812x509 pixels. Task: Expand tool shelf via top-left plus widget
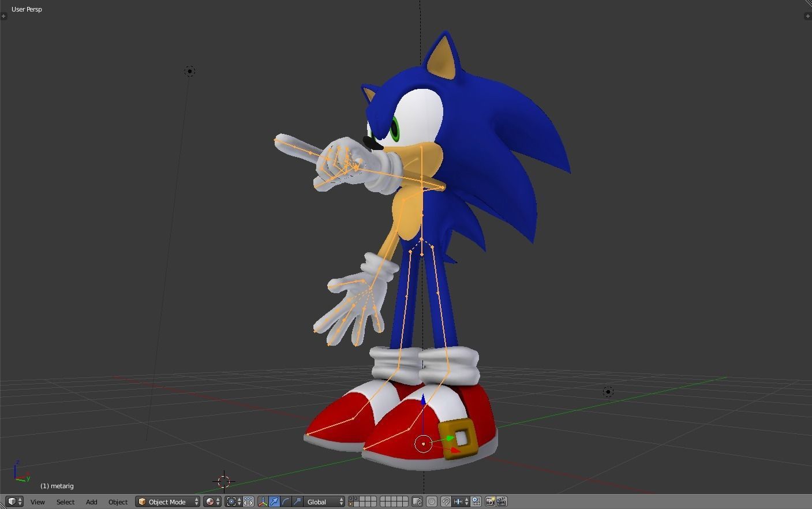(x=3, y=16)
